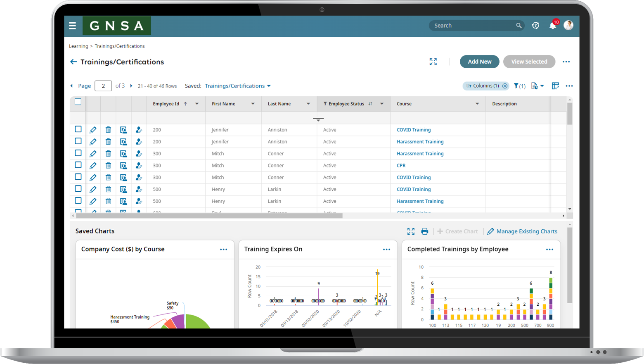Click the linked-employee icon on the first table row

pyautogui.click(x=139, y=130)
